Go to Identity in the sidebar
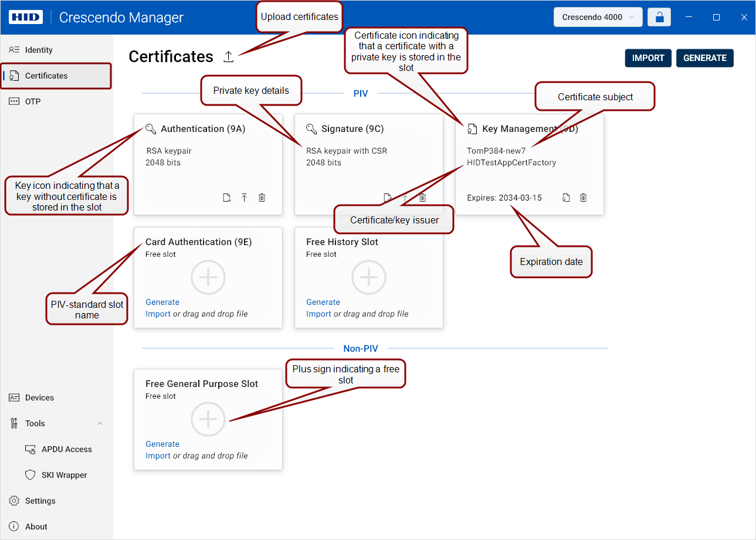The width and height of the screenshot is (756, 540). coord(56,50)
